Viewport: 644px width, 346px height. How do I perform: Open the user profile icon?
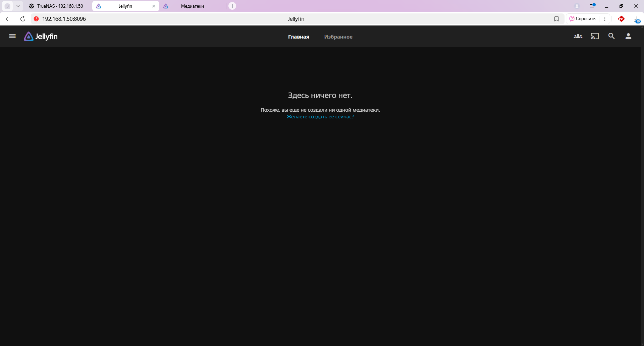[x=628, y=36]
